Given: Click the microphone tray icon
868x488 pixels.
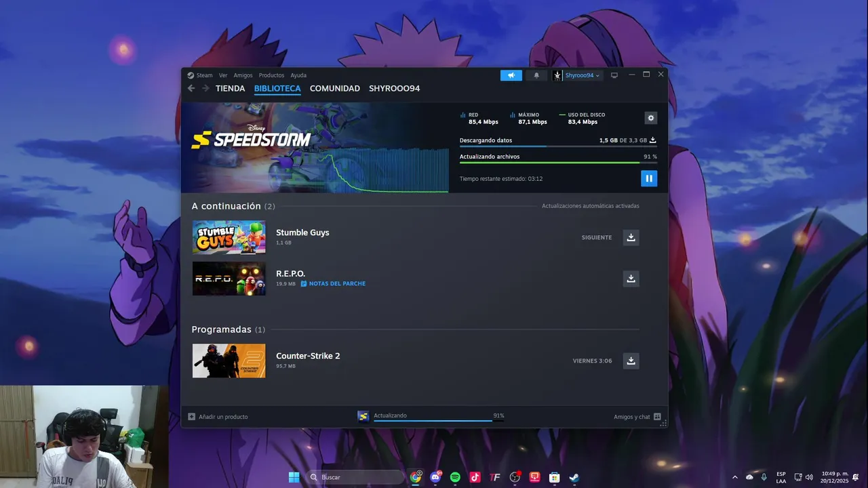Looking at the screenshot, I should point(764,477).
